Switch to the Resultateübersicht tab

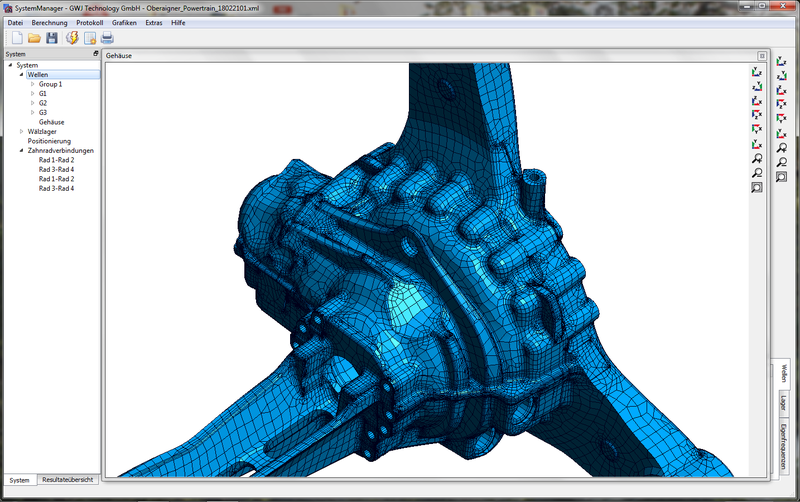click(68, 480)
